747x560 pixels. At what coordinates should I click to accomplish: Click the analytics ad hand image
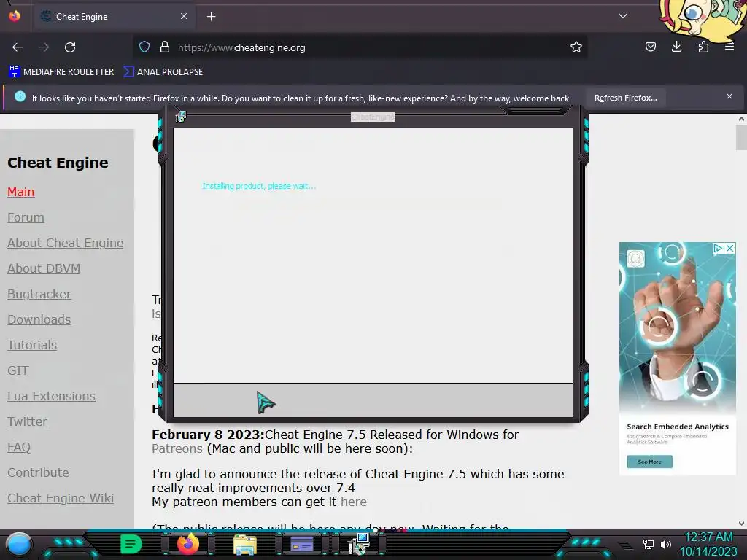(678, 329)
